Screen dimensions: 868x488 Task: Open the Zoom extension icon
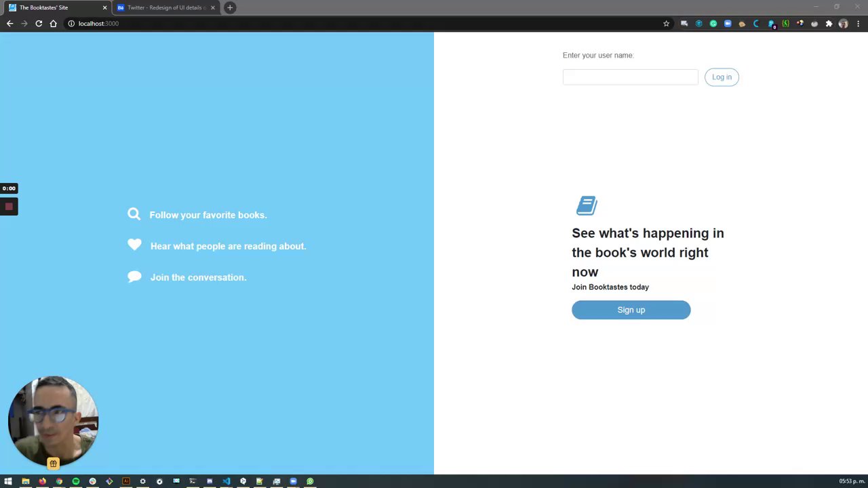point(728,23)
